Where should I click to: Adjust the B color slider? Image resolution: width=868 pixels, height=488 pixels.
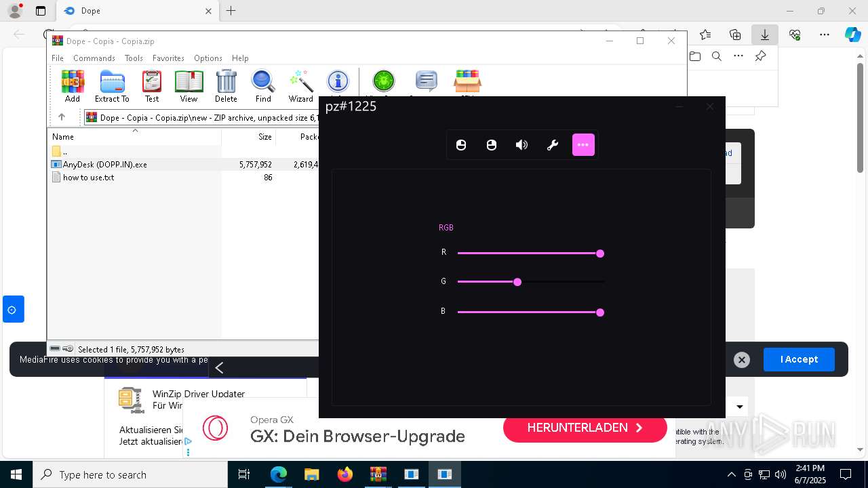pyautogui.click(x=530, y=312)
